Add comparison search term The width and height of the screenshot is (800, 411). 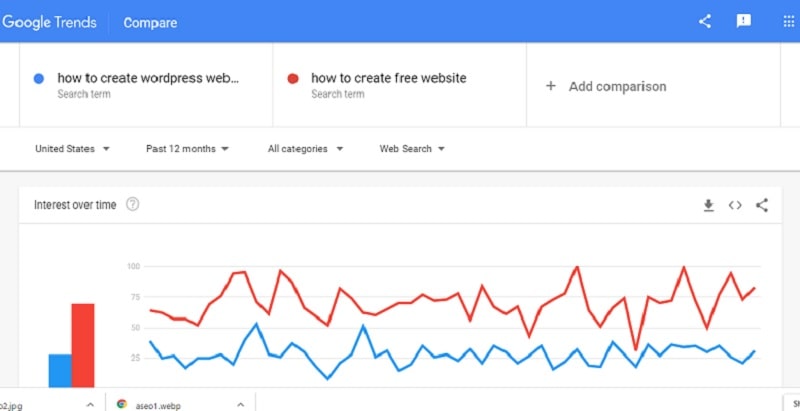(606, 86)
